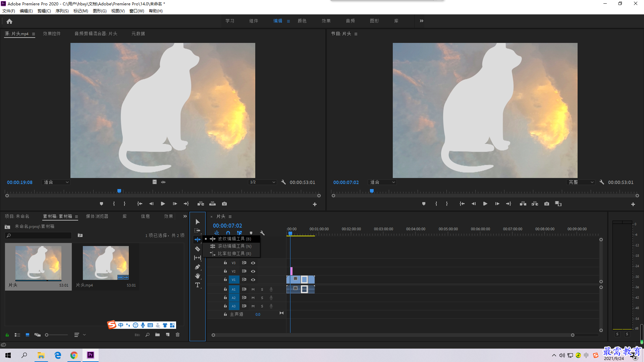Switch to 颜色 workspace
Screen dimensions: 644x362
click(x=302, y=21)
